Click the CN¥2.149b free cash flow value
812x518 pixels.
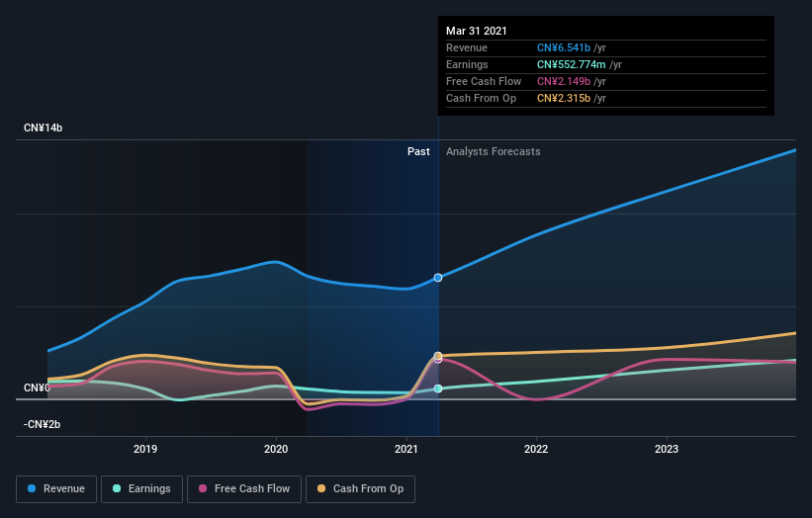click(564, 81)
